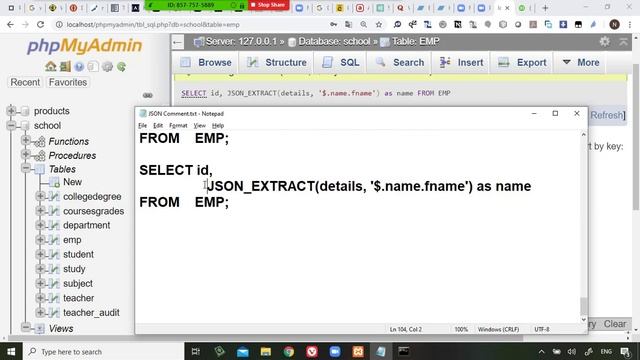
Task: Expand the products database node
Action: tap(11, 110)
